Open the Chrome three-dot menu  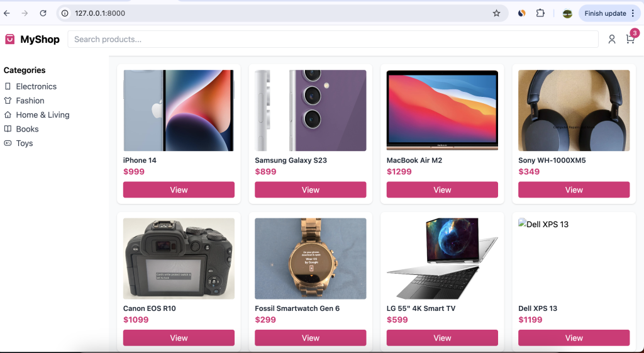[633, 13]
